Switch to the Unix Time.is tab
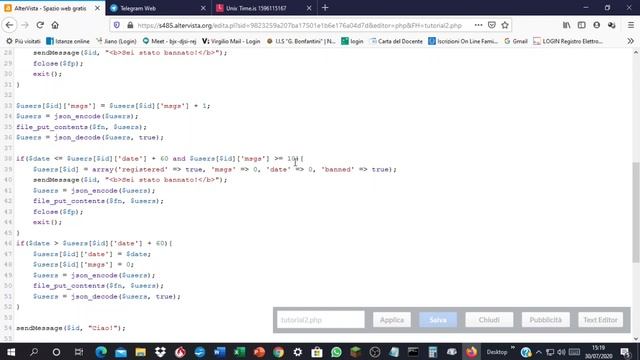The height and width of the screenshot is (360, 640). 264,8
